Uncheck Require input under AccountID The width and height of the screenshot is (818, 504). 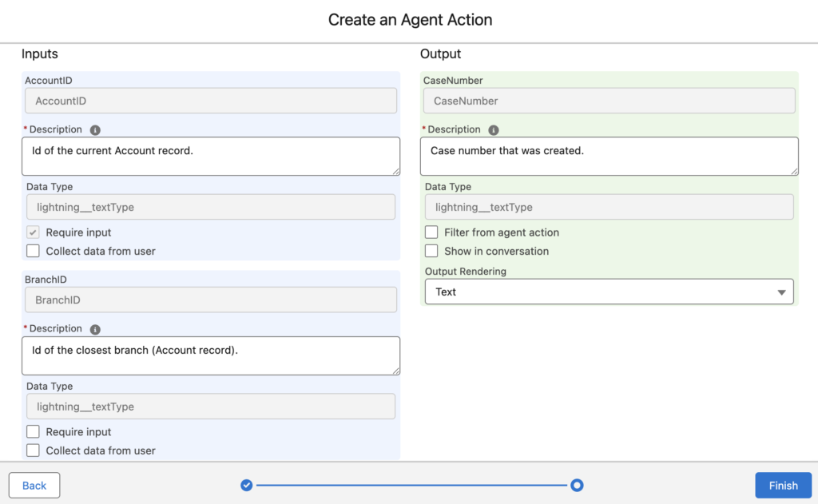click(x=33, y=231)
